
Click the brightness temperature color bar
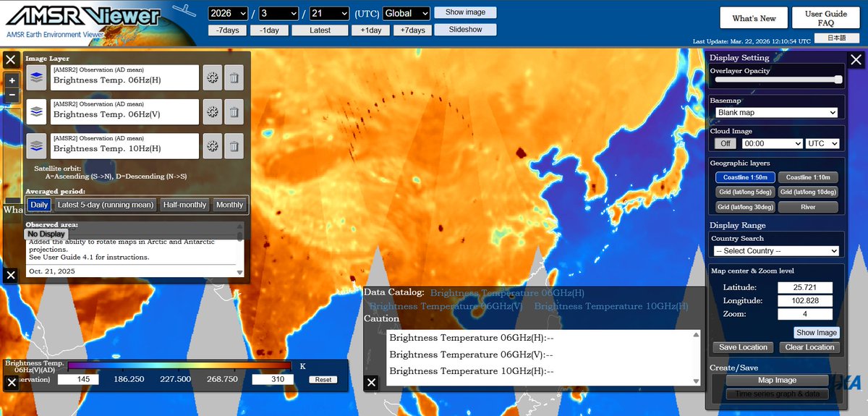point(180,366)
